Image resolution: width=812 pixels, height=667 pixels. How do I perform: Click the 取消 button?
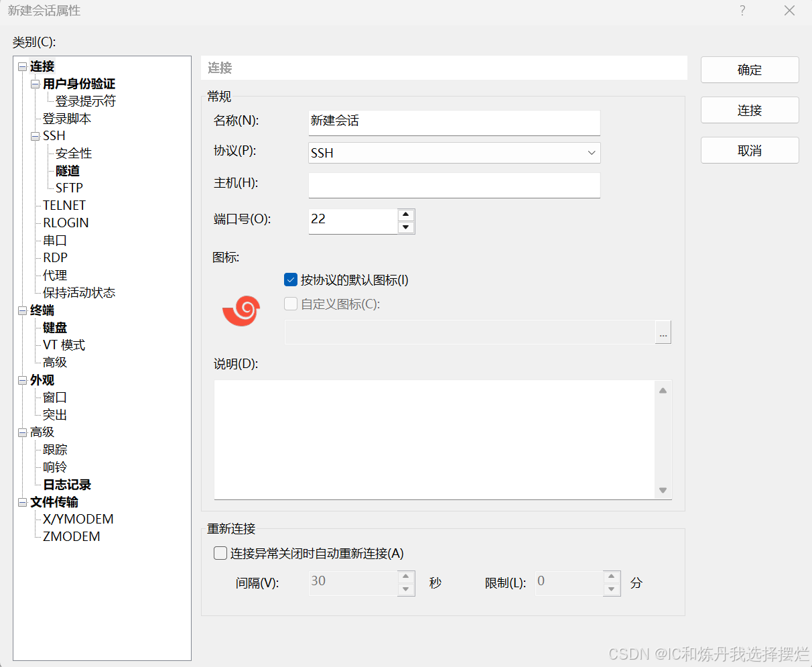pos(750,150)
